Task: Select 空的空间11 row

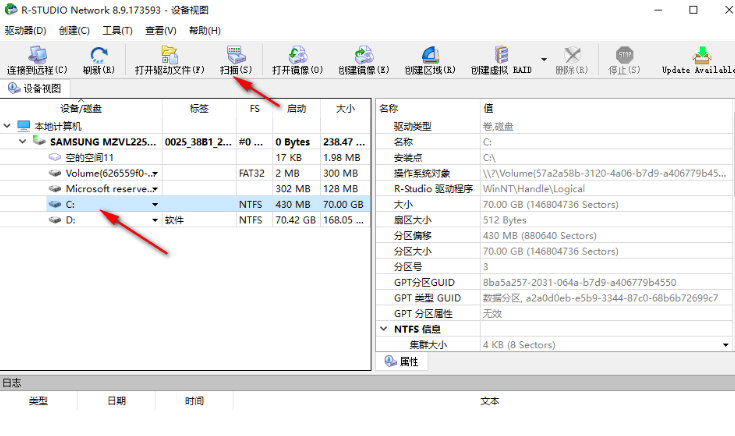Action: coord(185,158)
